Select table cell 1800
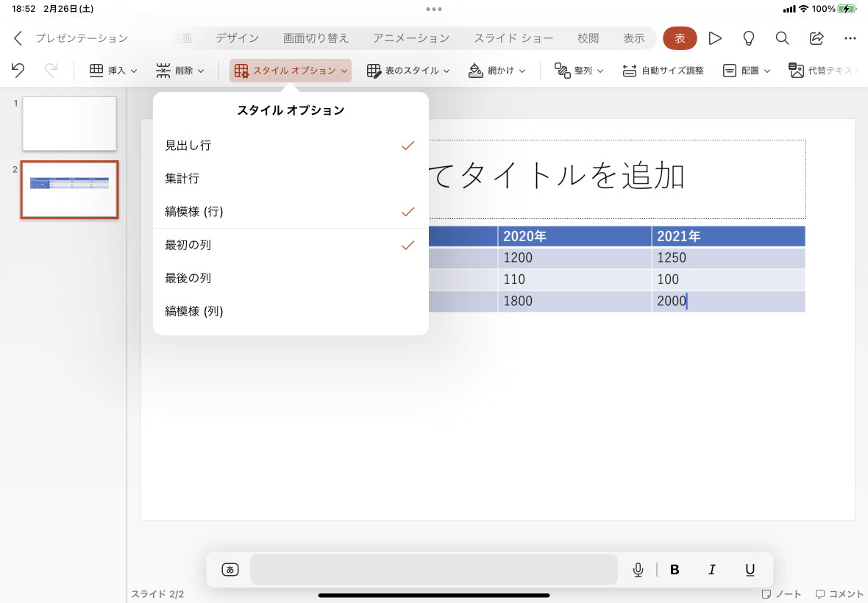The height and width of the screenshot is (603, 868). [x=574, y=301]
